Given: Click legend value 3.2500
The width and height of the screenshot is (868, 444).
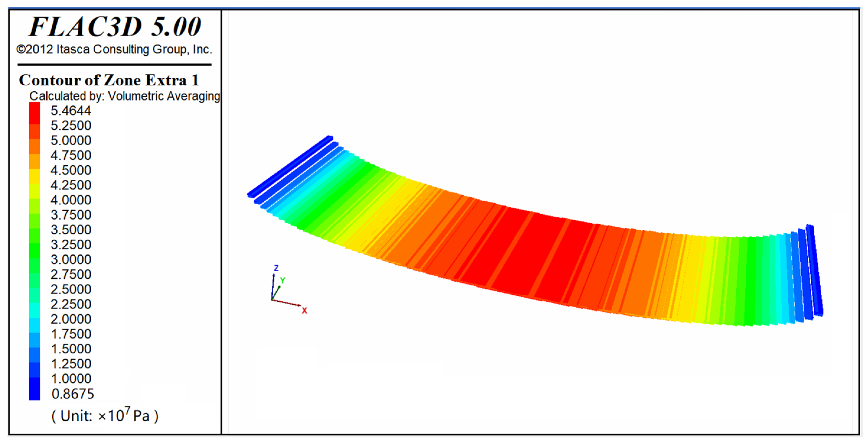Looking at the screenshot, I should [71, 244].
